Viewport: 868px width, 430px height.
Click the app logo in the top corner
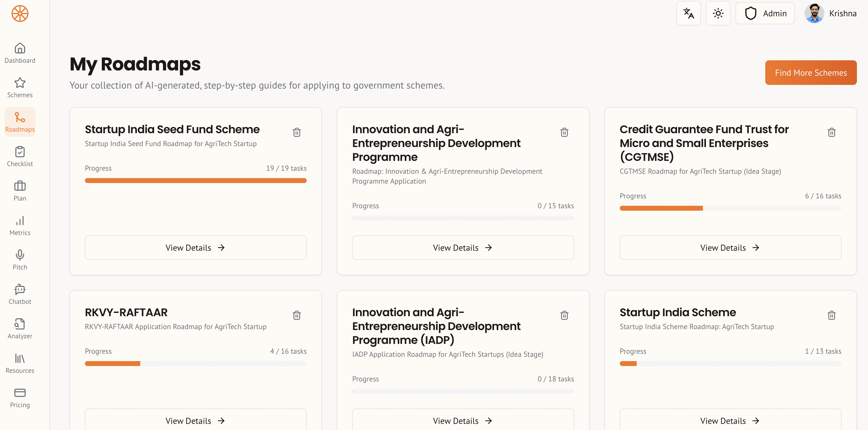[20, 14]
